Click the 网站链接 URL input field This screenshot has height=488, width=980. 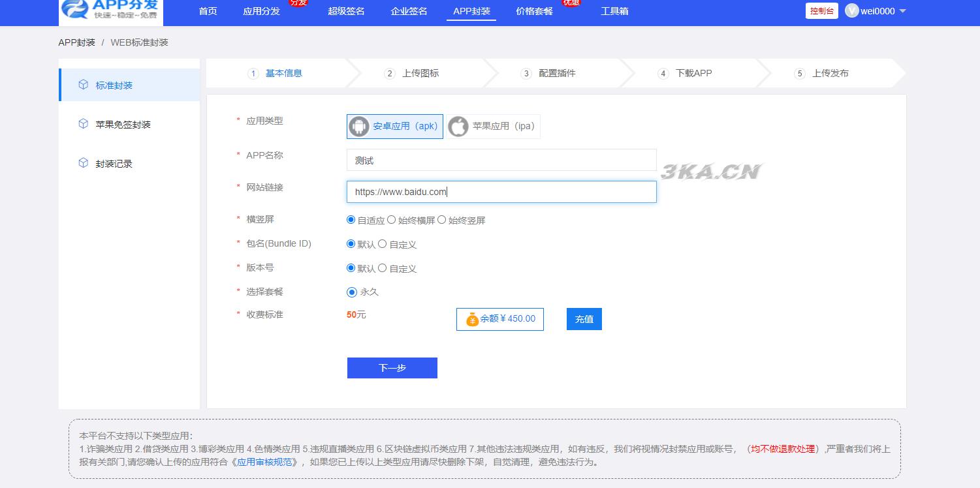[x=501, y=192]
